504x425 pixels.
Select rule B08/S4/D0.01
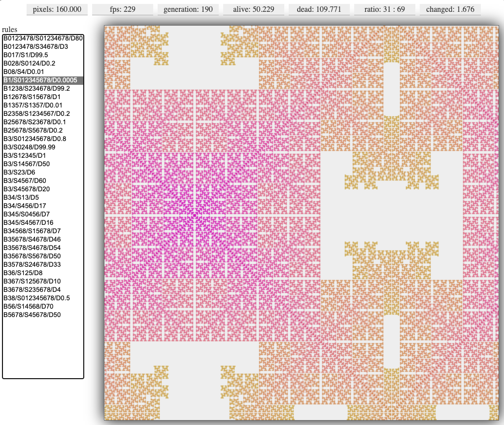(x=43, y=71)
